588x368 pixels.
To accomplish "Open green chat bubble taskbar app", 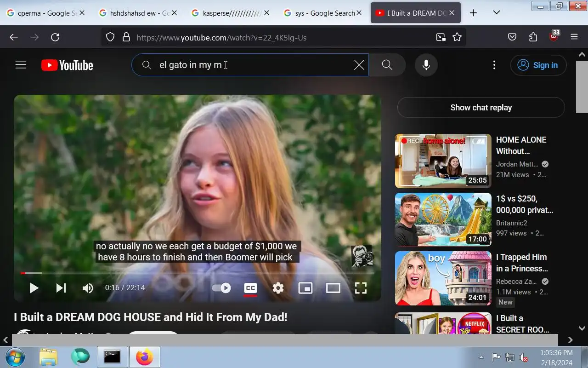I will pos(80,357).
